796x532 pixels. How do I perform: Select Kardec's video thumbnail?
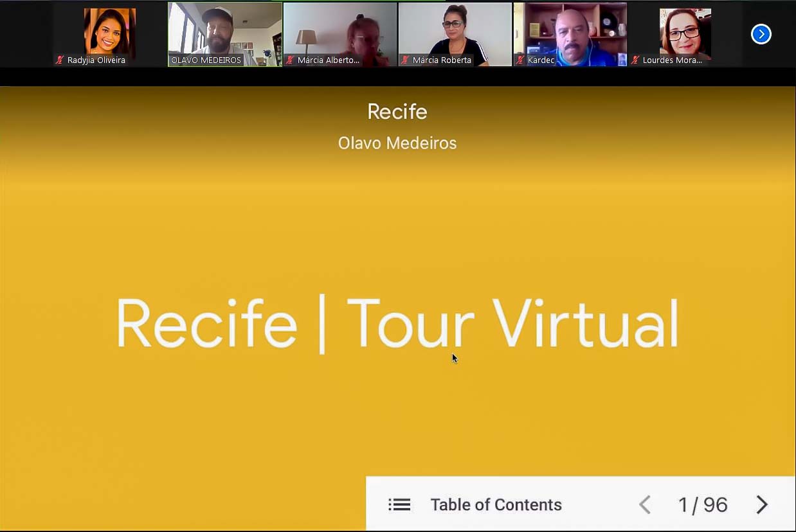point(570,34)
